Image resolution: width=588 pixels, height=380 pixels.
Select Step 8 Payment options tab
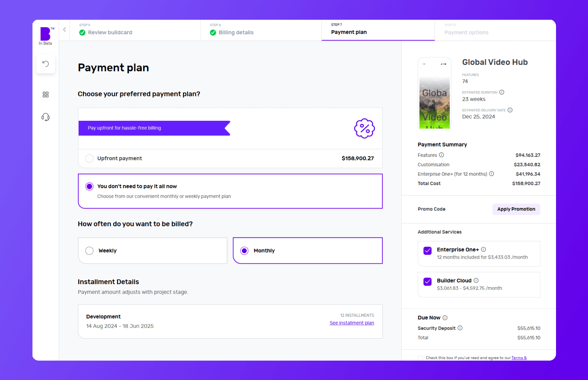(495, 30)
